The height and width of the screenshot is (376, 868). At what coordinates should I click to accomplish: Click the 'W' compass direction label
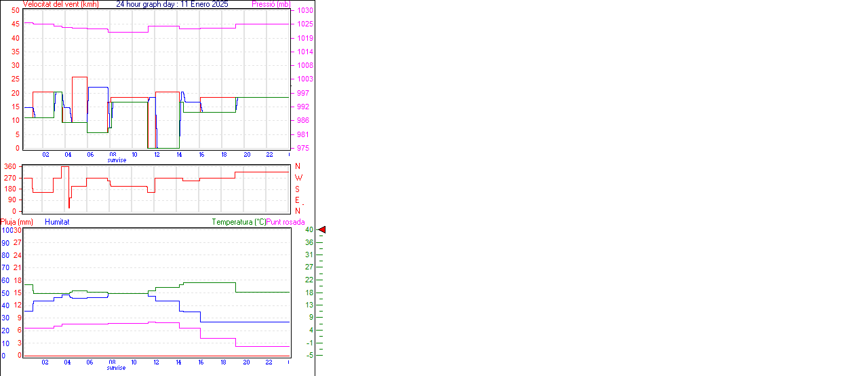297,178
